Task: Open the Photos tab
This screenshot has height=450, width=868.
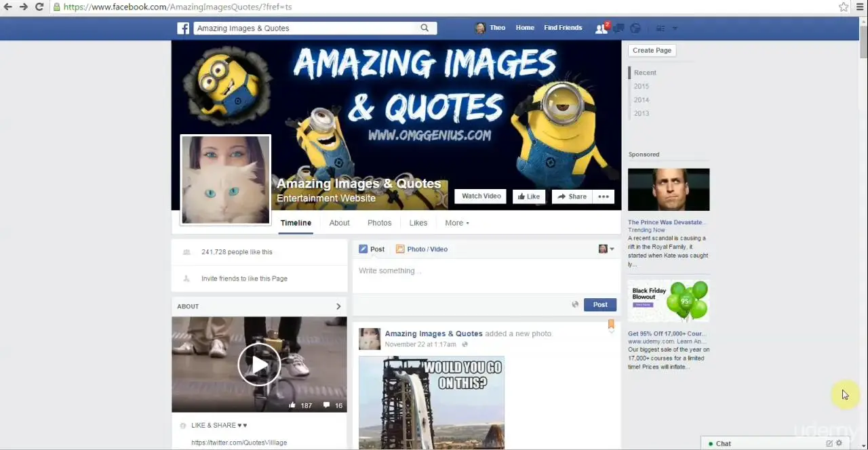Action: [379, 223]
